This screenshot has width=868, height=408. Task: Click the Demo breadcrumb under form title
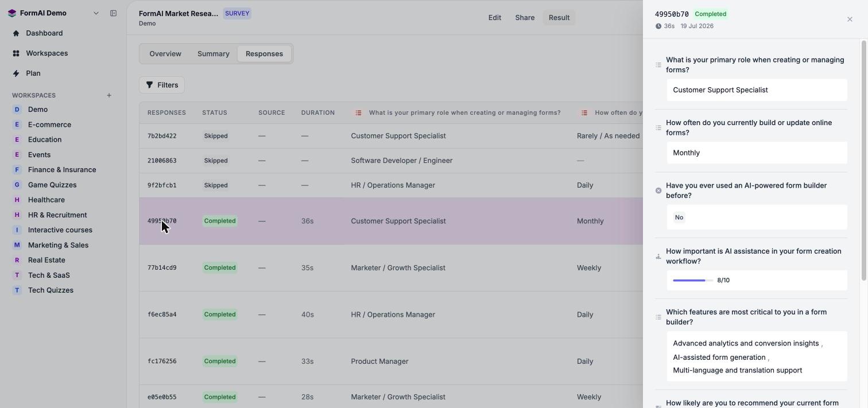pos(147,24)
